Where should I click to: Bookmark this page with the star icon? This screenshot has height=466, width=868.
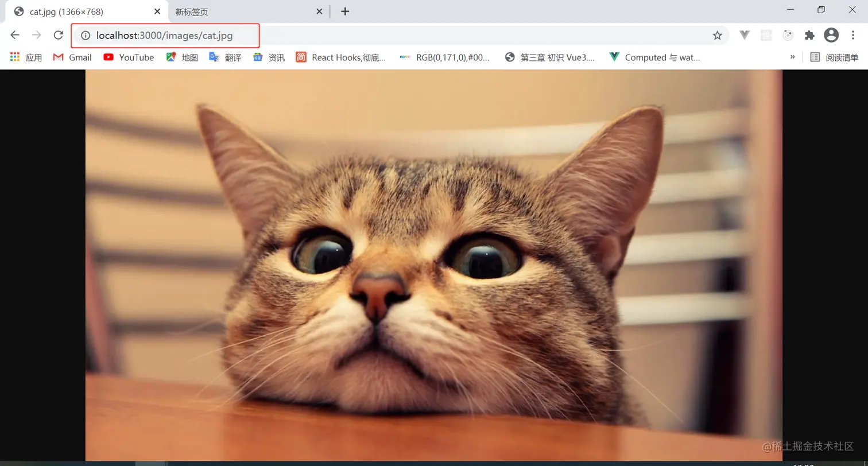coord(717,36)
